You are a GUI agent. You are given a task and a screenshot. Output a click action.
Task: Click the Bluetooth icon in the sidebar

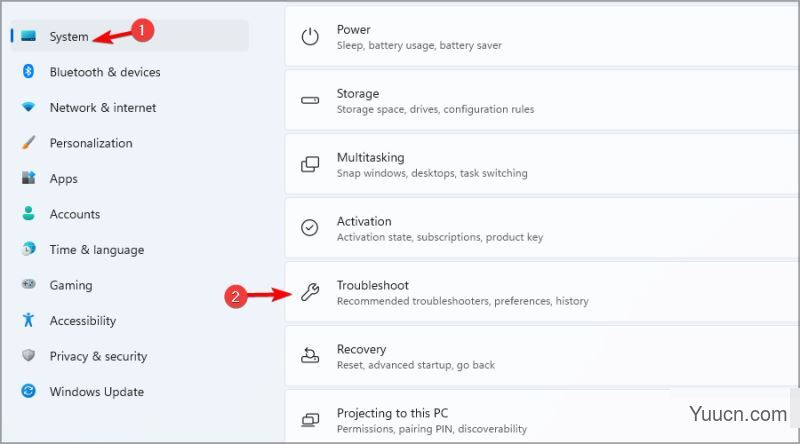click(x=29, y=71)
